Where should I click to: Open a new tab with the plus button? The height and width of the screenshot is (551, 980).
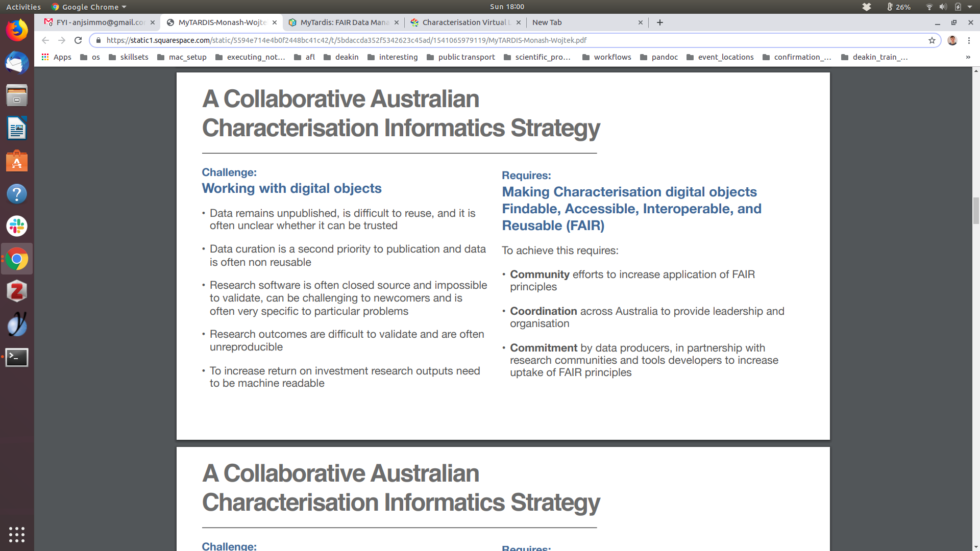(660, 22)
